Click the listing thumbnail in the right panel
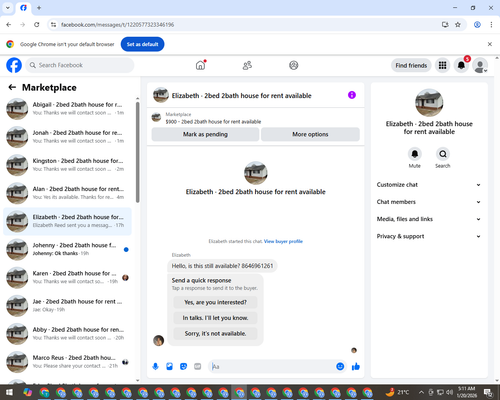This screenshot has height=400, width=500. point(429,103)
